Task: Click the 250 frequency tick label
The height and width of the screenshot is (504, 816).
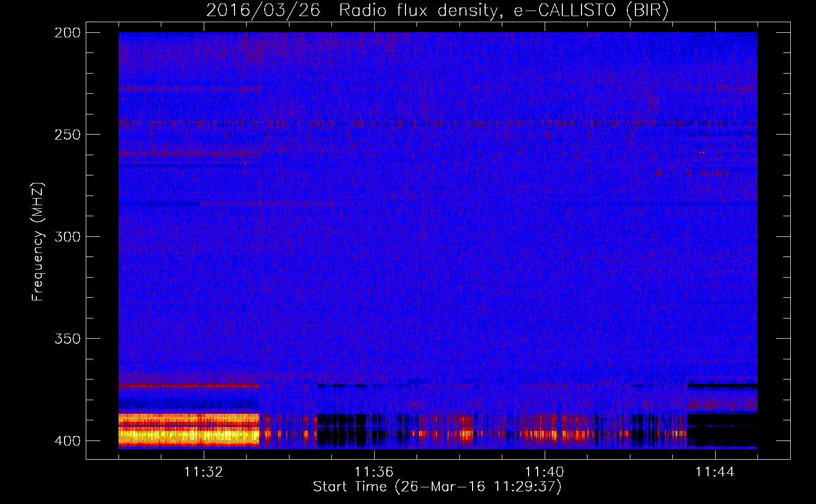Action: click(68, 135)
